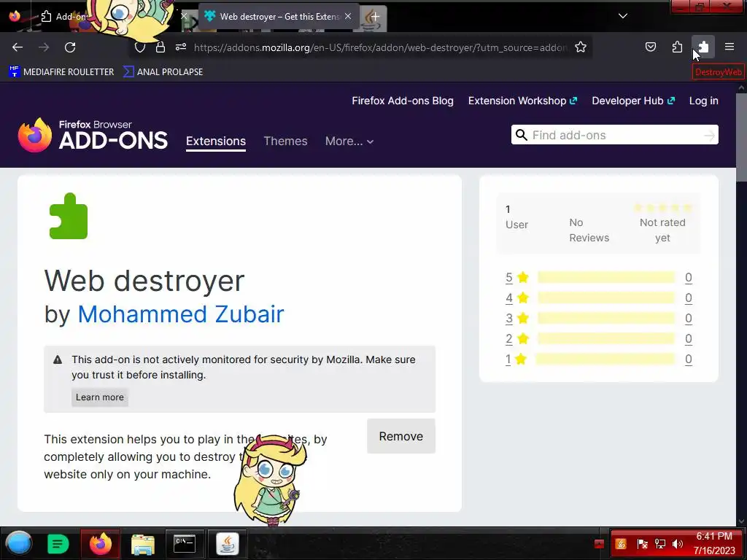Open the tracking protection shield icon
This screenshot has height=560, width=747.
point(140,47)
